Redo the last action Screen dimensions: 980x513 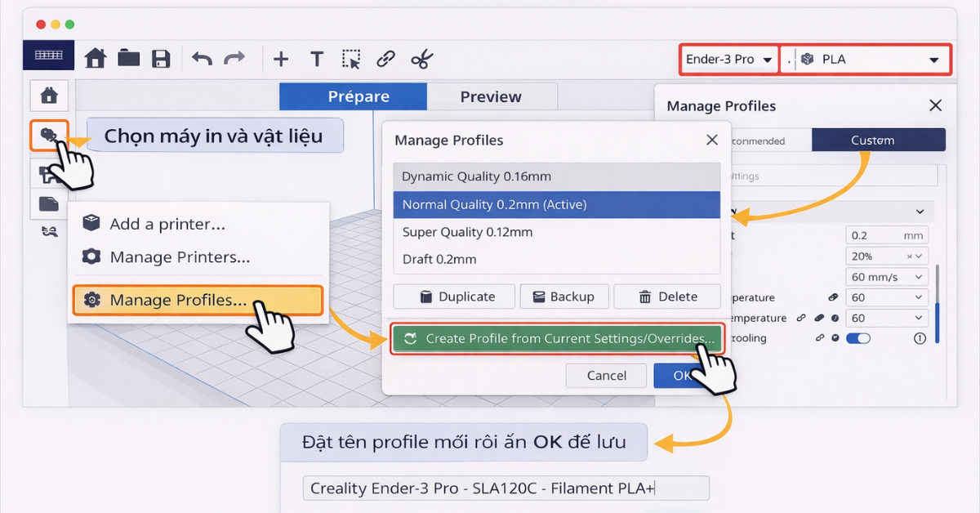pos(234,59)
